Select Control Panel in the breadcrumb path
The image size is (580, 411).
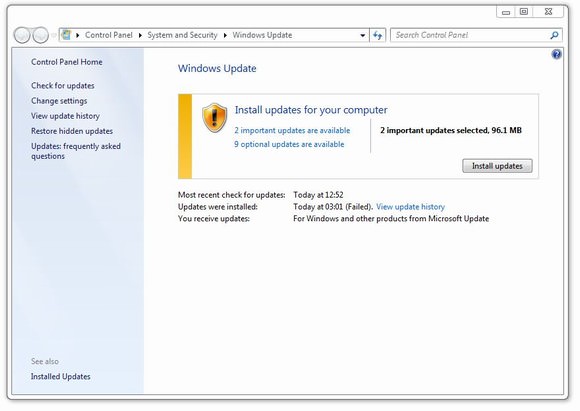[x=109, y=35]
